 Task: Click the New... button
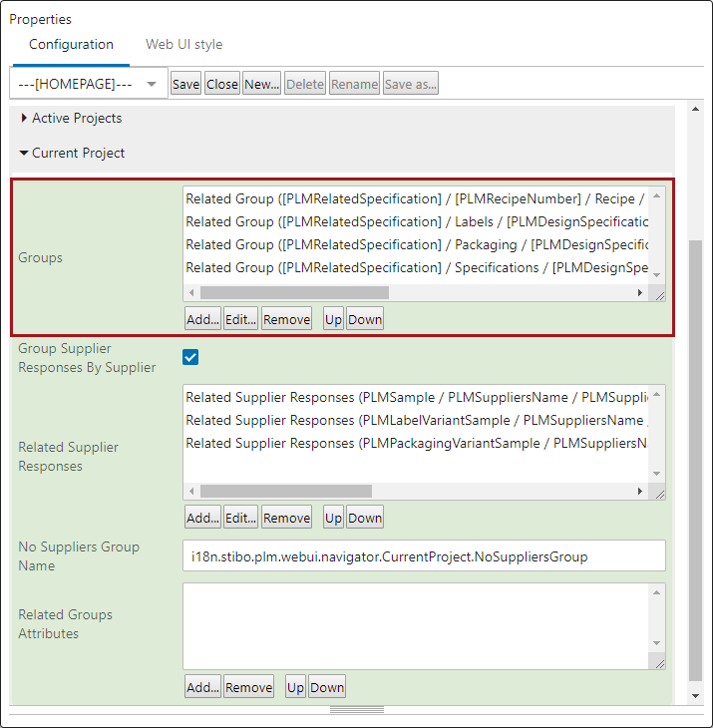[x=262, y=84]
